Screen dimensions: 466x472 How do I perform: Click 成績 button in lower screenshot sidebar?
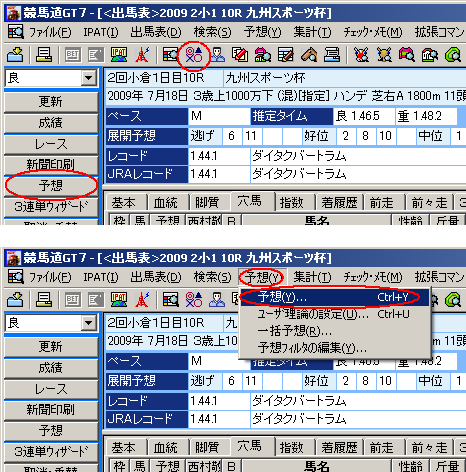click(x=51, y=368)
